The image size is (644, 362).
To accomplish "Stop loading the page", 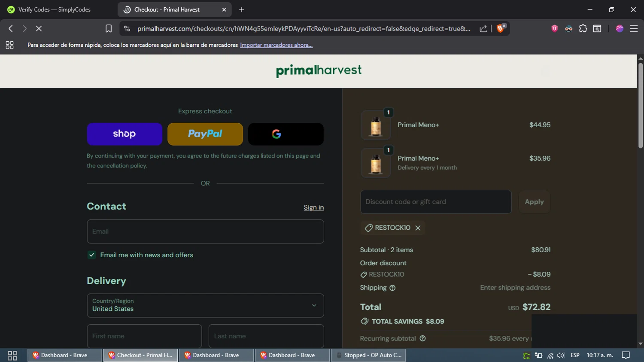I will [x=39, y=28].
